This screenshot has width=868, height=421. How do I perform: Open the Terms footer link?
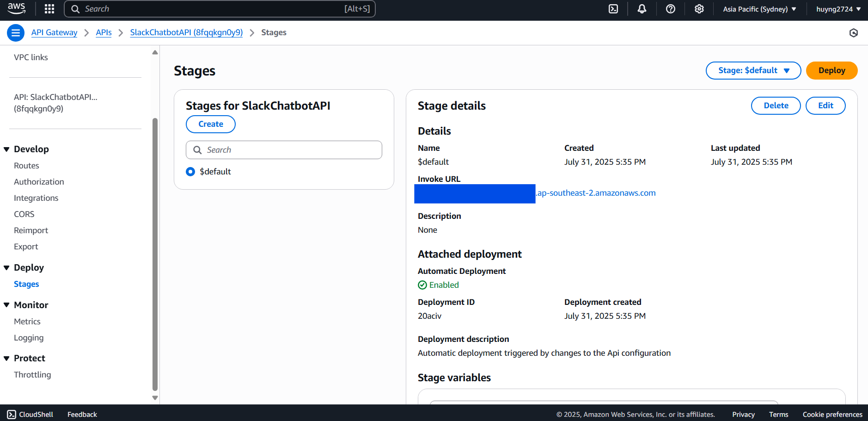coord(778,415)
